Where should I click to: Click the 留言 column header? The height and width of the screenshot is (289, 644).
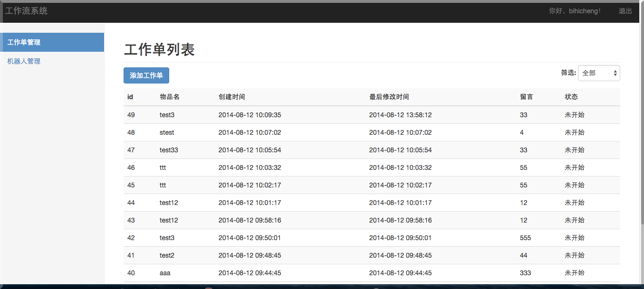click(525, 96)
